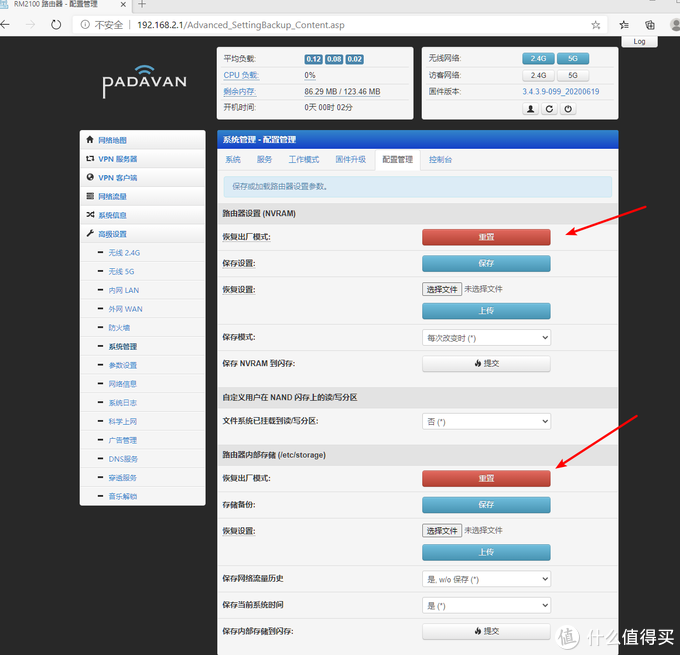Click the logout person icon button
This screenshot has height=655, width=680.
point(531,109)
